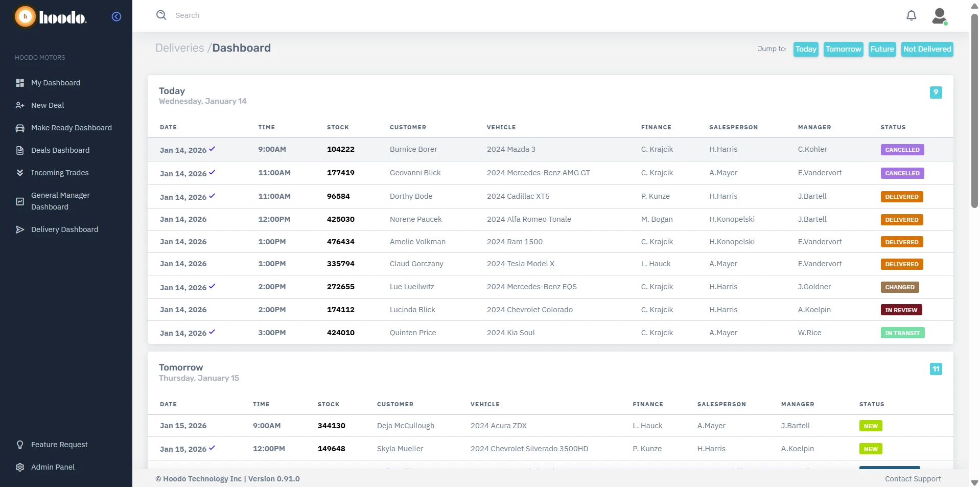
Task: Open Admin Panel via the gear icon
Action: click(x=19, y=467)
